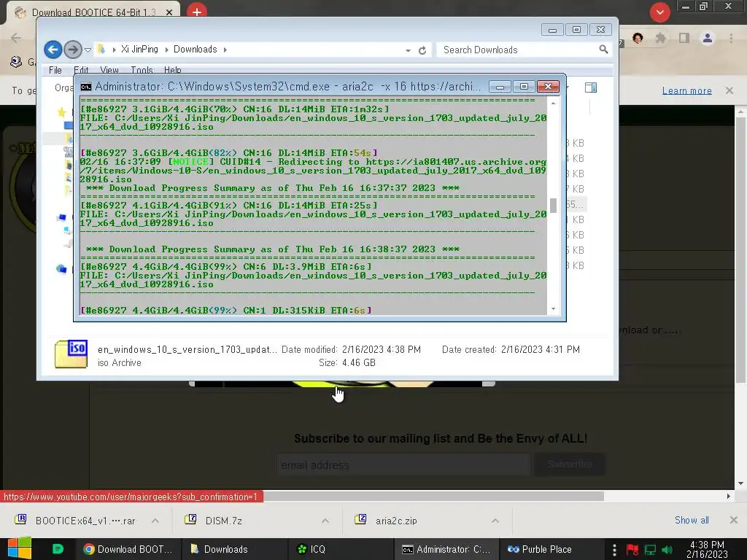The height and width of the screenshot is (560, 747).
Task: Open the View menu in Explorer
Action: (109, 70)
